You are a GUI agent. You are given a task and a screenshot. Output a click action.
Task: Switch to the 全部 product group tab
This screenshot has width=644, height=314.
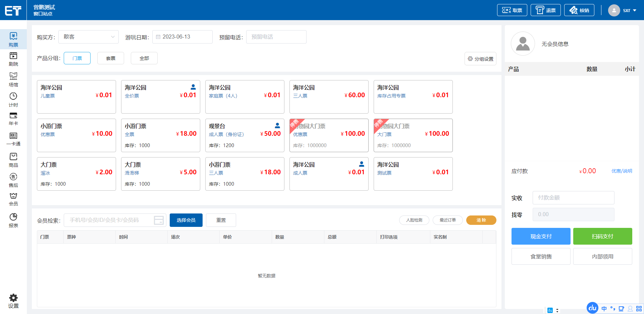pyautogui.click(x=144, y=58)
